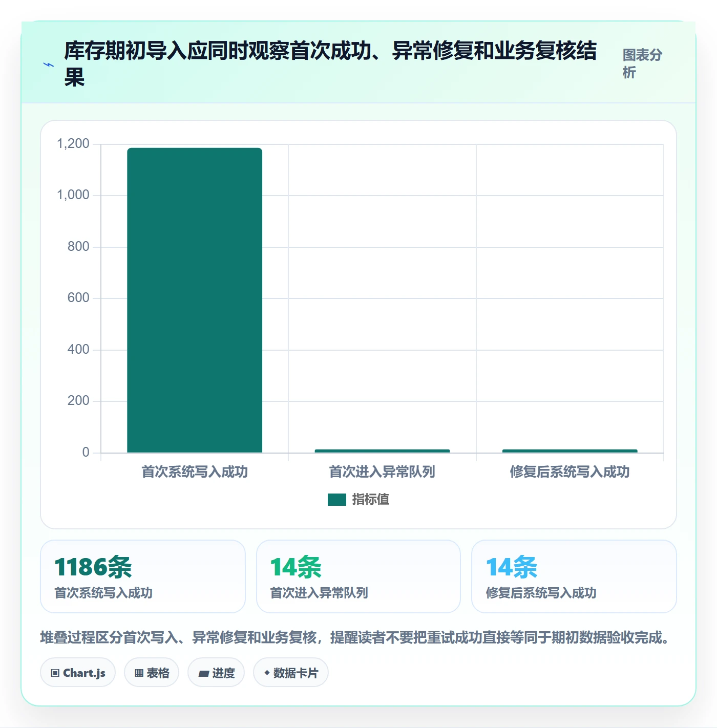
Task: Open the green 14条 首次进入异常队列 card
Action: 358,576
